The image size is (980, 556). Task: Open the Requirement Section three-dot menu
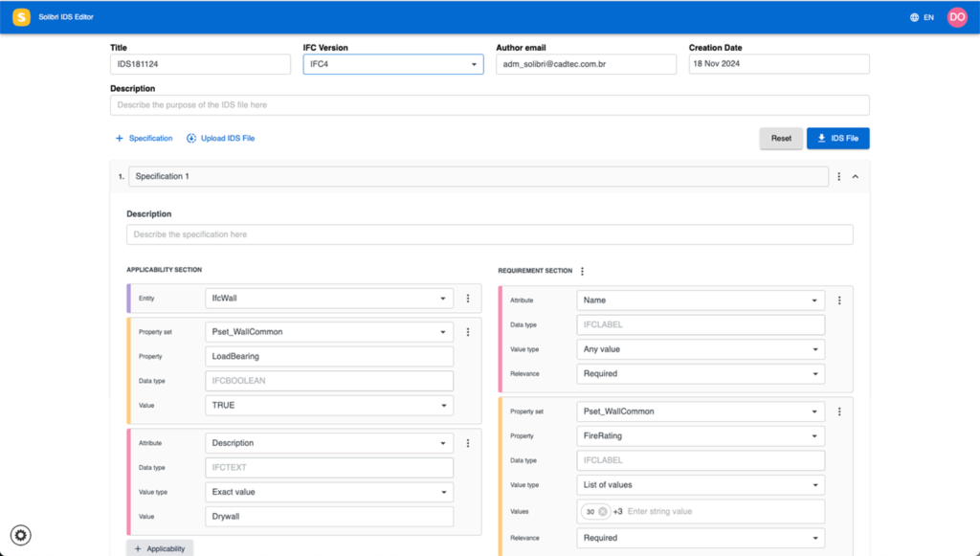coord(582,271)
